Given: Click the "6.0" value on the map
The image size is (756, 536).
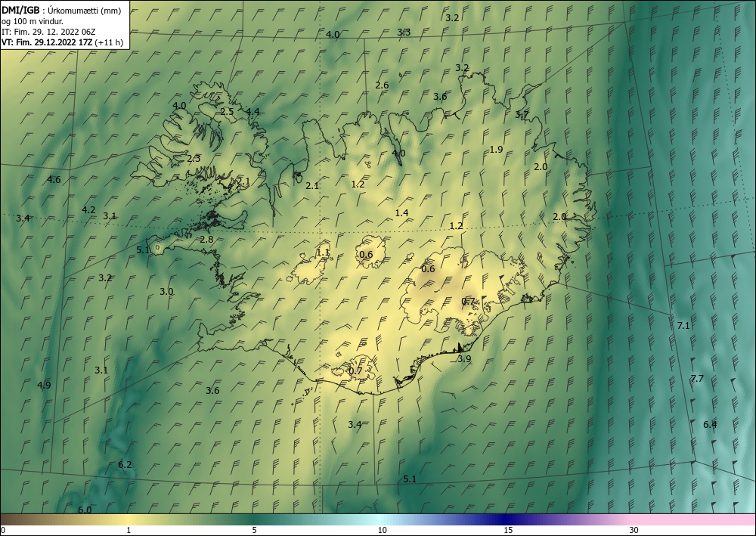Looking at the screenshot, I should coord(85,510).
